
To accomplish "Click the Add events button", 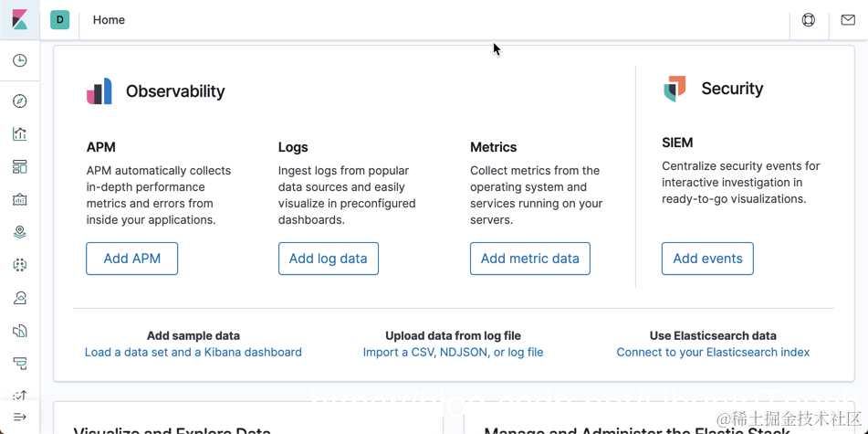I will pos(707,259).
